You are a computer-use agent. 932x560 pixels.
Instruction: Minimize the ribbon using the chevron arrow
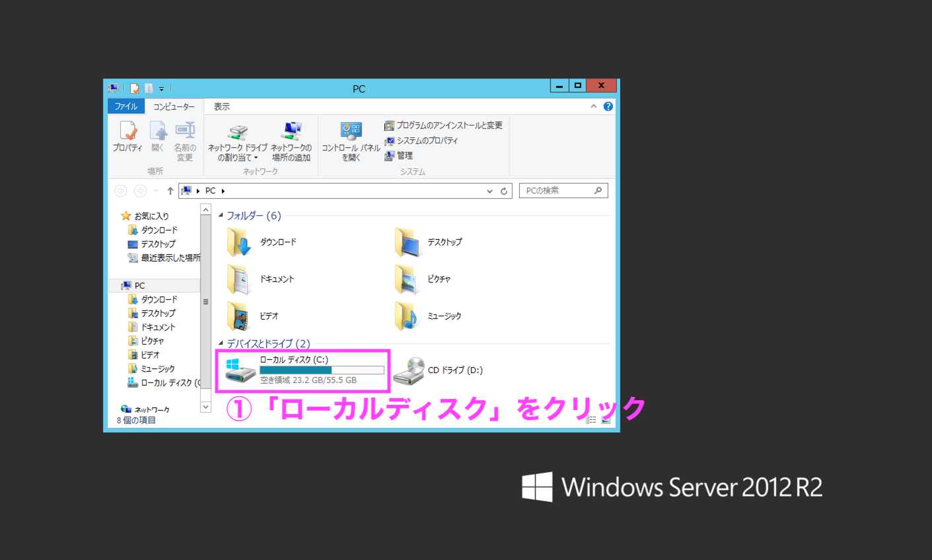point(593,106)
